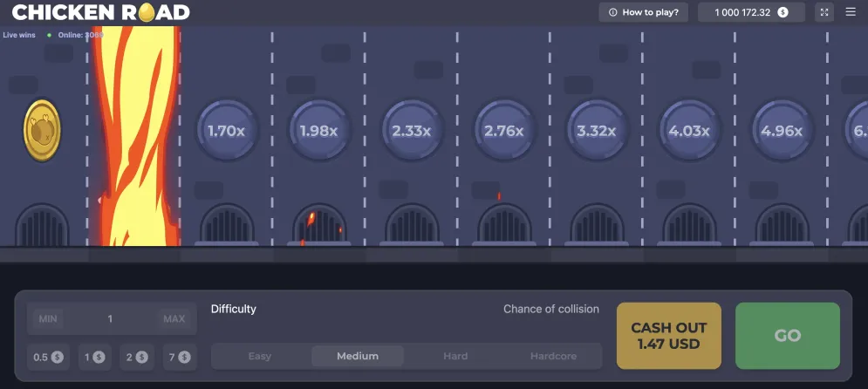
Task: Click the Chicken Road logo
Action: [100, 12]
